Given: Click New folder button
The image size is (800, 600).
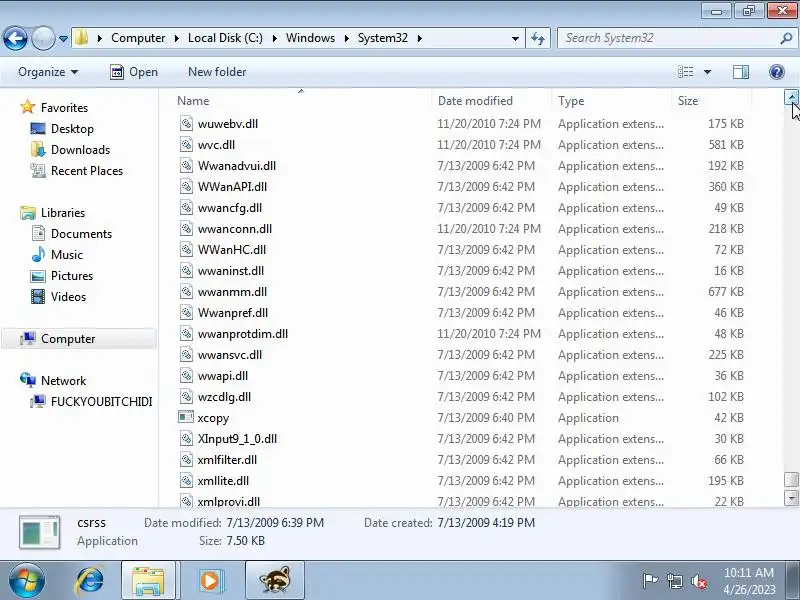Looking at the screenshot, I should pos(217,72).
